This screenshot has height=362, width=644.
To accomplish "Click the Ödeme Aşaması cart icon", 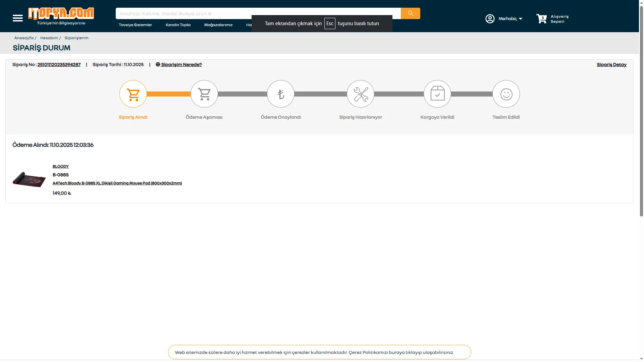I will pyautogui.click(x=204, y=94).
